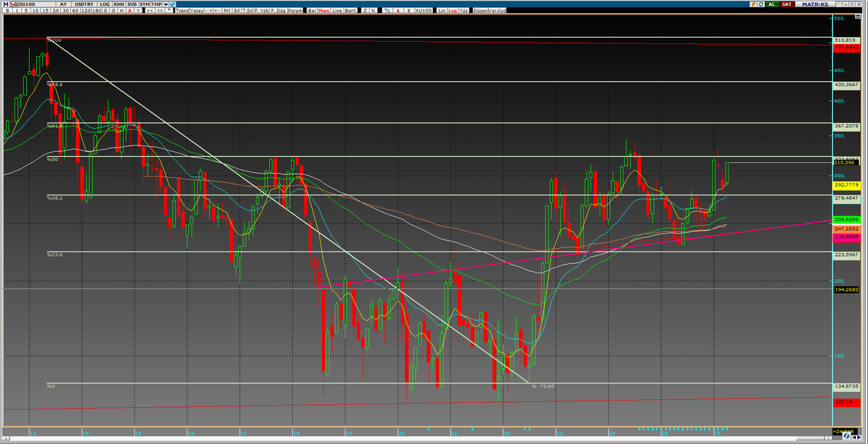Image resolution: width=868 pixels, height=444 pixels.
Task: Click the SVD button
Action: 132,4
